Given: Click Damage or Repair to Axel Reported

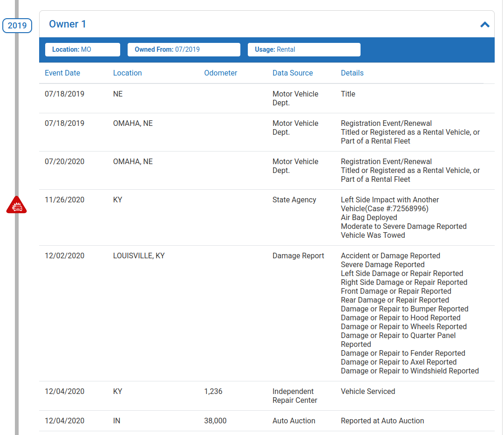Looking at the screenshot, I should 399,362.
